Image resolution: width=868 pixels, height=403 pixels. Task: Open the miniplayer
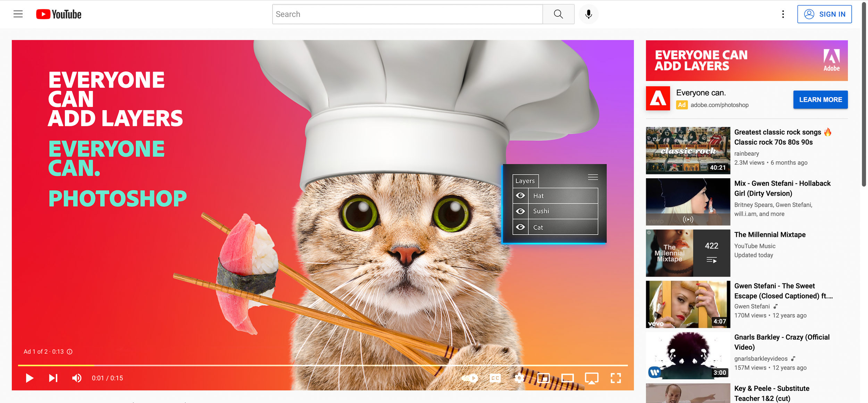point(543,378)
